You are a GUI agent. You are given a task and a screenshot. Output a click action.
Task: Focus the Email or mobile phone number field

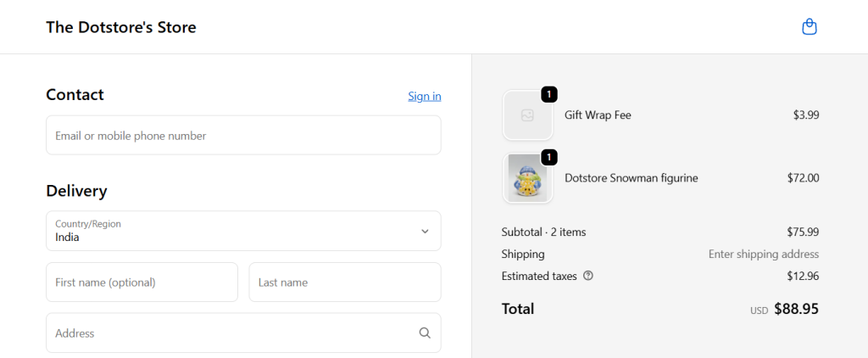(243, 136)
